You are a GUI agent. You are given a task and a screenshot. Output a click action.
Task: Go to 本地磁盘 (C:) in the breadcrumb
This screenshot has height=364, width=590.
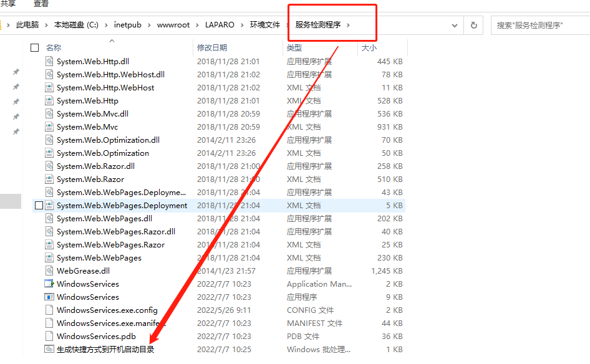[x=76, y=25]
